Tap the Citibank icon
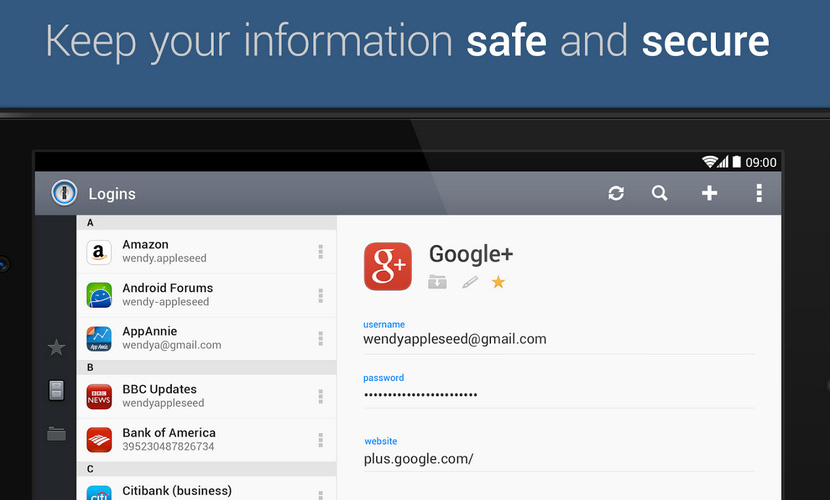Image resolution: width=830 pixels, height=500 pixels. pyautogui.click(x=99, y=493)
